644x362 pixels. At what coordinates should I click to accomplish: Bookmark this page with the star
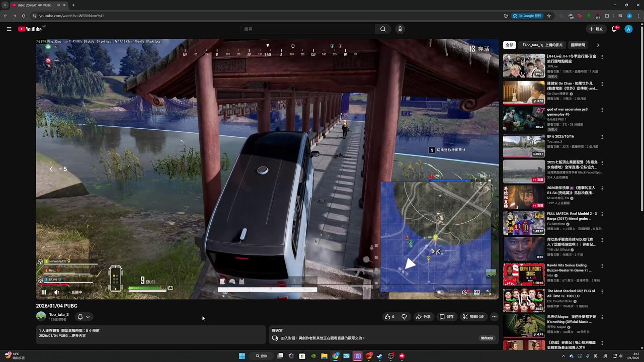point(549,16)
